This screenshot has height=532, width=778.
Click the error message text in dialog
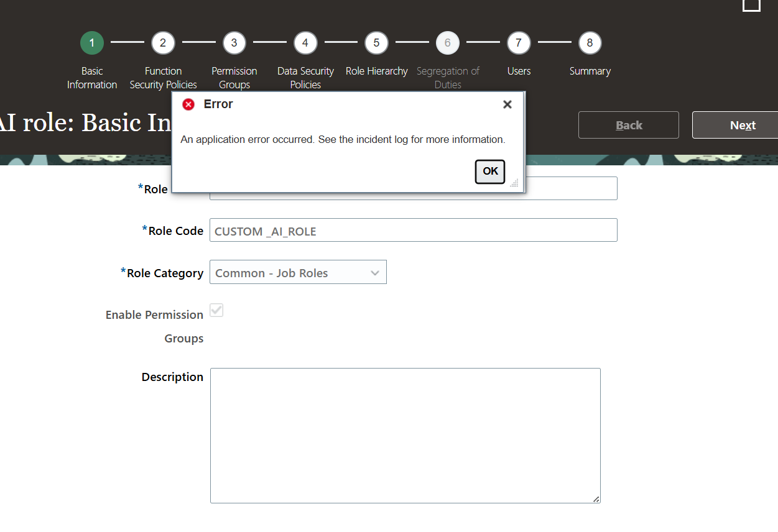[343, 139]
